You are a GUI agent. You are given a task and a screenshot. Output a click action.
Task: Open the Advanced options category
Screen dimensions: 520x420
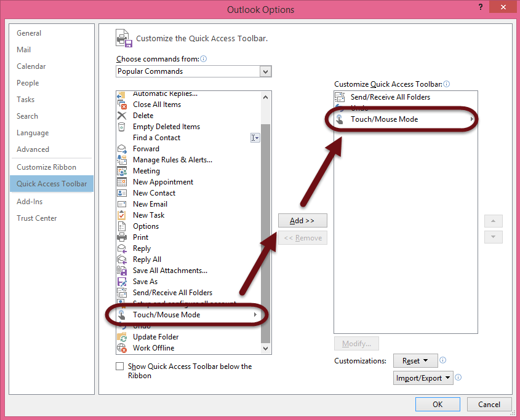point(33,149)
